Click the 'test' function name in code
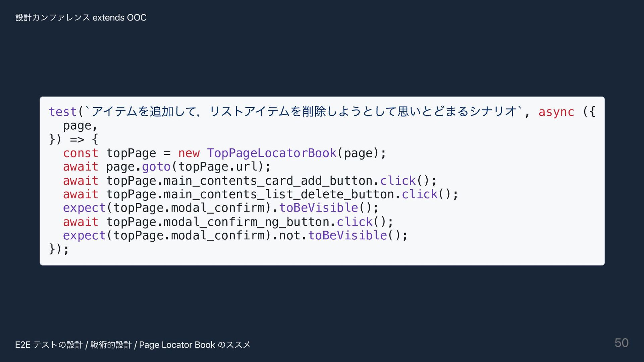The image size is (644, 362). click(63, 112)
